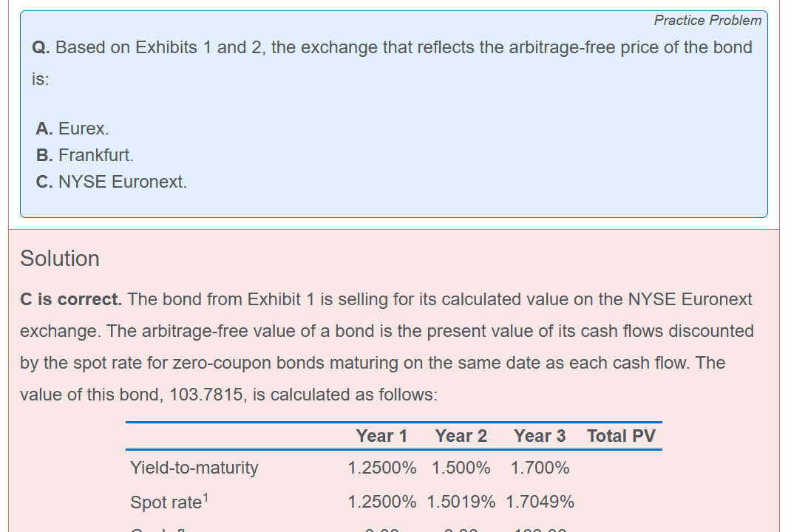Select answer option B. Frankfurt
The width and height of the screenshot is (791, 532).
85,155
